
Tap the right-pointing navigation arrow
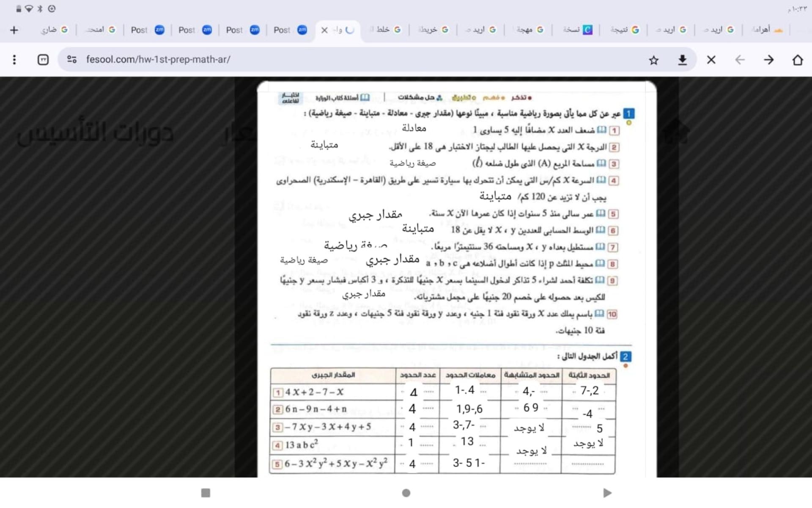point(768,60)
